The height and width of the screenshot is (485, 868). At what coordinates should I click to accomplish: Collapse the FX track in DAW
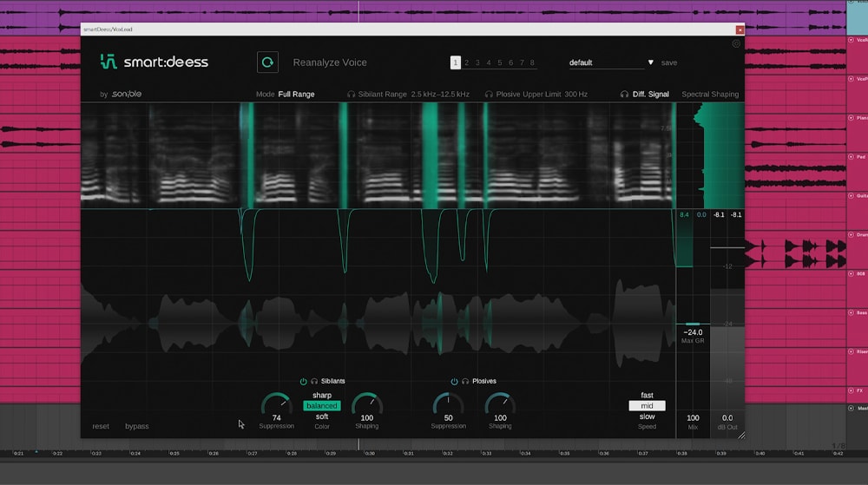(x=851, y=390)
